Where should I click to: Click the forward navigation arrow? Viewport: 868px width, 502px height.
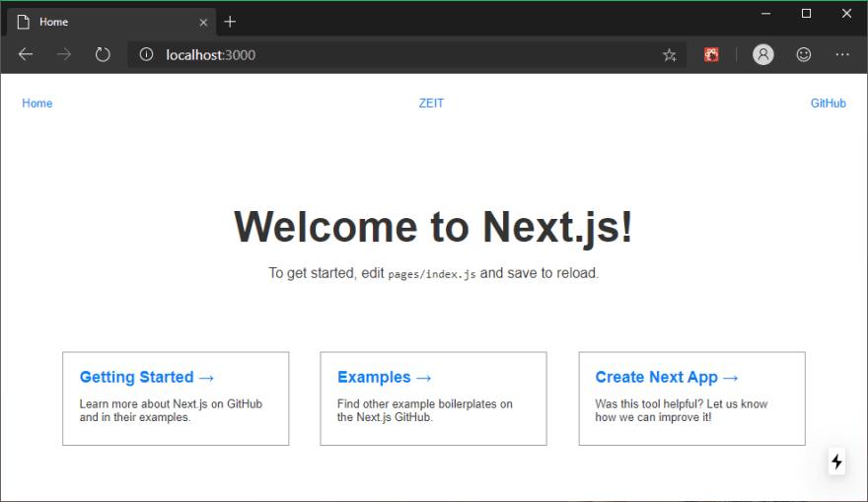click(x=64, y=54)
